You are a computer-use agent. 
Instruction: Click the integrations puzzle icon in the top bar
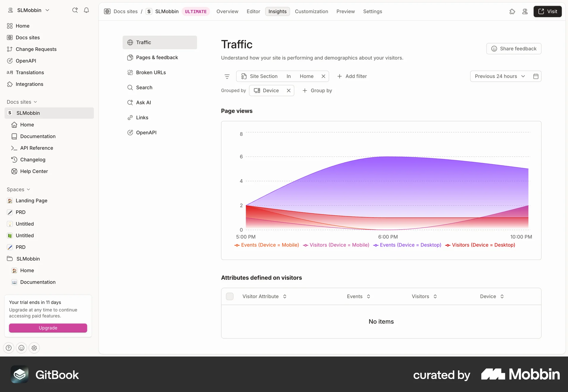pyautogui.click(x=512, y=12)
